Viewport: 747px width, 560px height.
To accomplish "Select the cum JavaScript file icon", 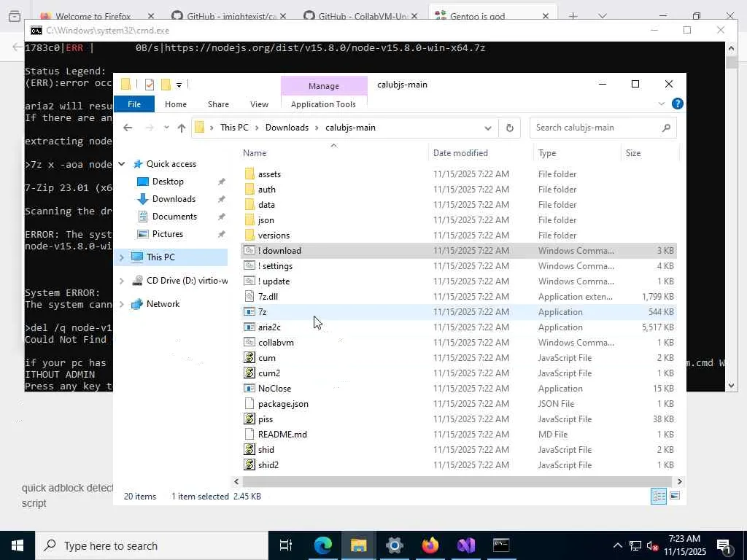I will [x=249, y=357].
